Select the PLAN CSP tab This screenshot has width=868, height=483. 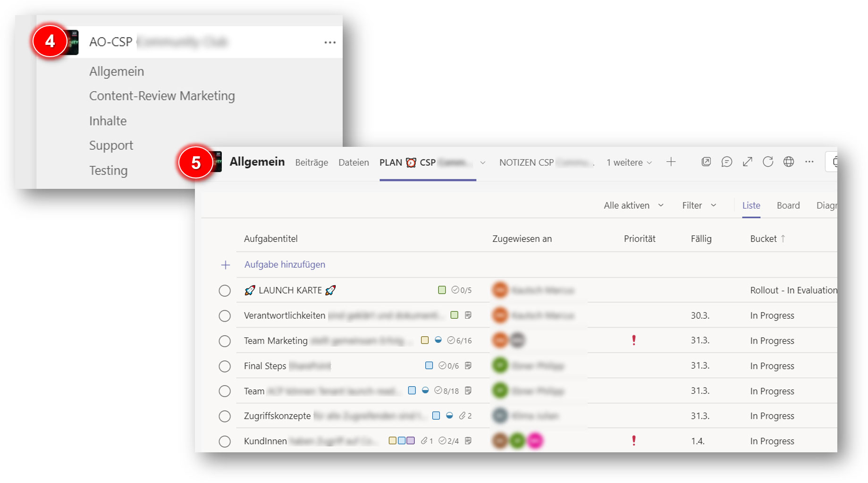(425, 162)
